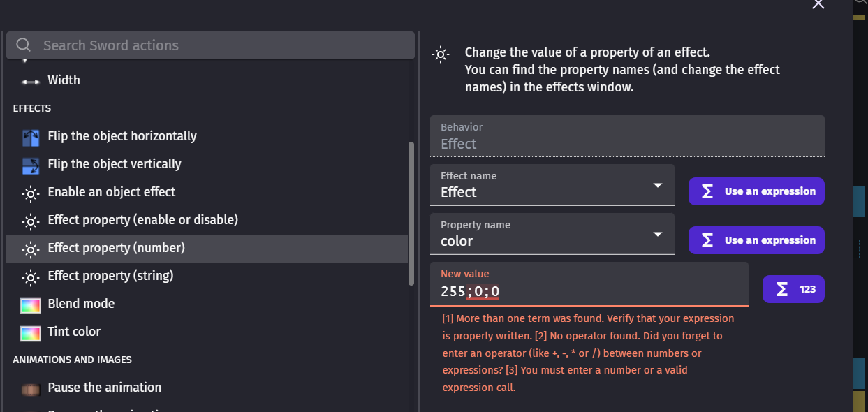Viewport: 868px width, 412px height.
Task: Select the Blend mode icon
Action: [x=30, y=303]
